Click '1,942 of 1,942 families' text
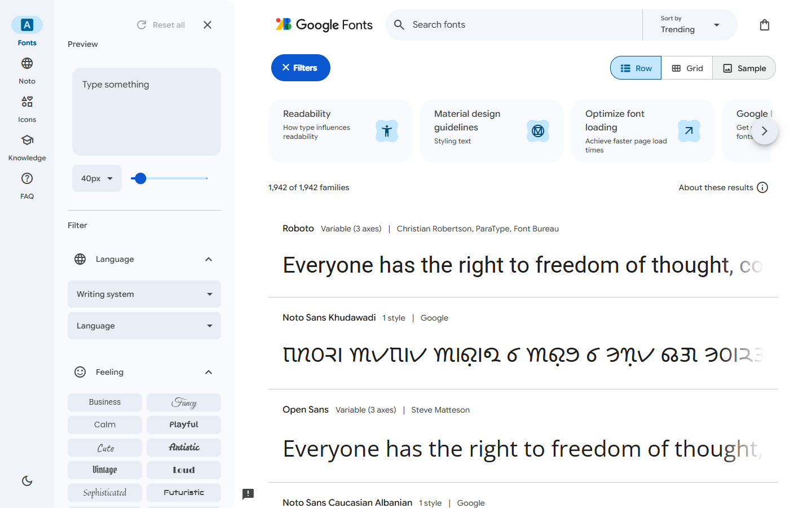Screen dimensions: 812x508 click(309, 187)
